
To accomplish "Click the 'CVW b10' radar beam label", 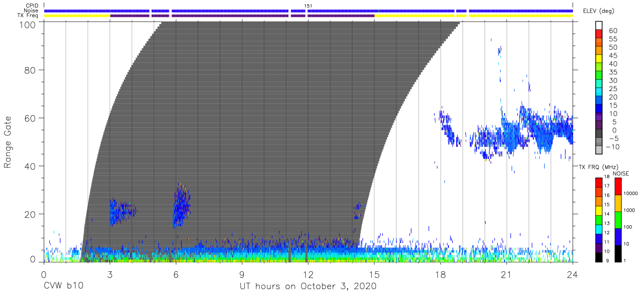I will tap(62, 287).
